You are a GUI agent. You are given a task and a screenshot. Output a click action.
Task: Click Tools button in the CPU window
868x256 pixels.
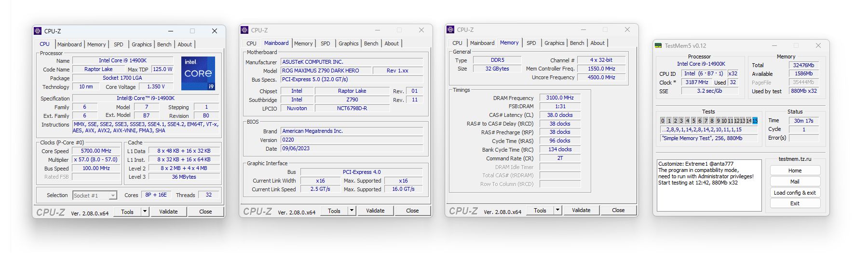127,212
